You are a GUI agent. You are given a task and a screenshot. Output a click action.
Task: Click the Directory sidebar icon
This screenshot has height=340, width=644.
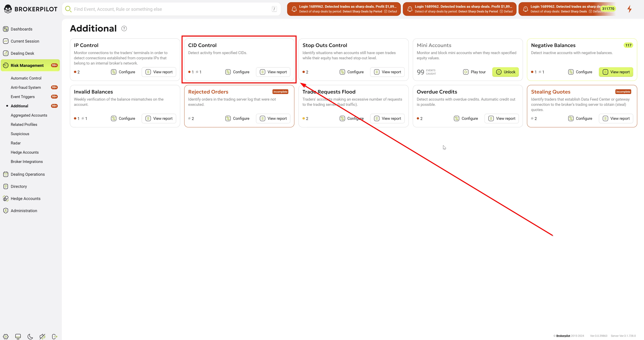click(x=6, y=186)
